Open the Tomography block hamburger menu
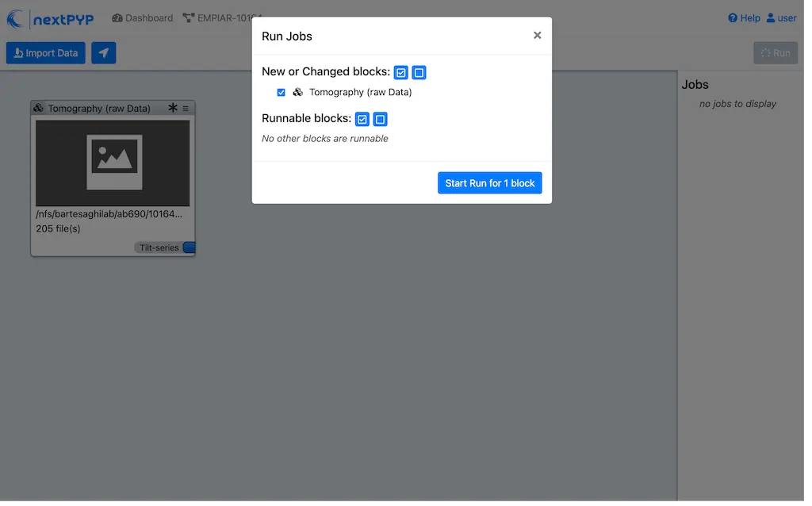The image size is (812, 506). pyautogui.click(x=186, y=108)
